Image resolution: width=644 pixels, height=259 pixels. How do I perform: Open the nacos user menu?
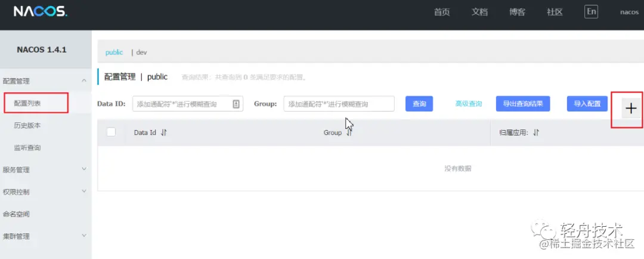pyautogui.click(x=629, y=12)
